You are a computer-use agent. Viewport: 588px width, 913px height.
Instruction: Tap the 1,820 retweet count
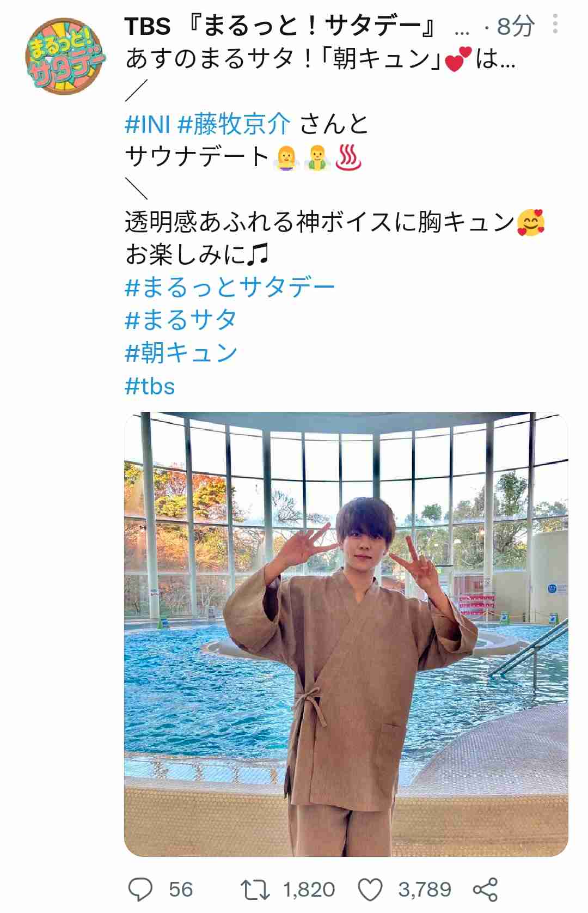point(309,889)
